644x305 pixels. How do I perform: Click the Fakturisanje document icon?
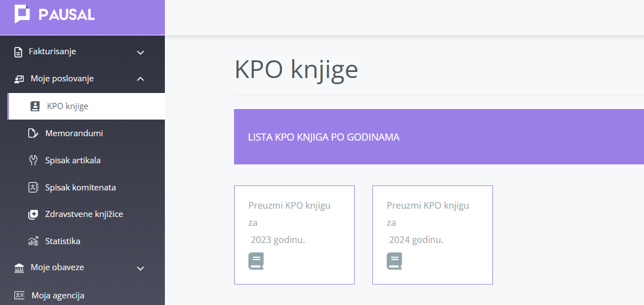point(18,52)
